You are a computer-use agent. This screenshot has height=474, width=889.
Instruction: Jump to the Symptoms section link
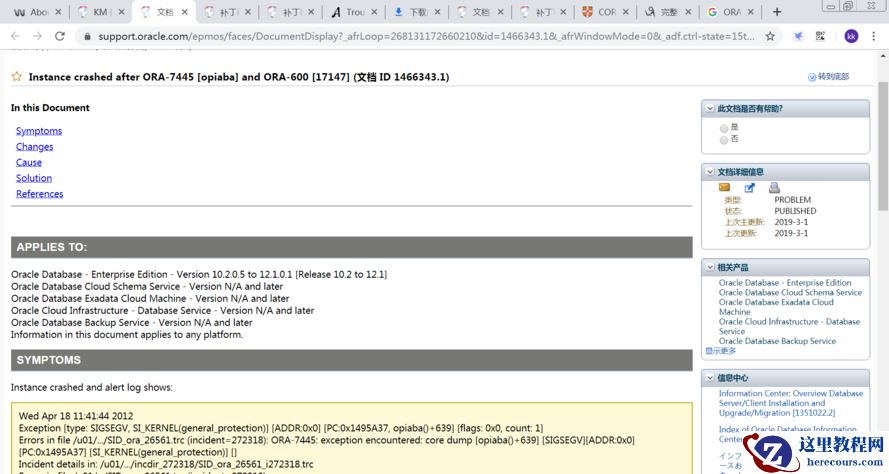tap(39, 131)
